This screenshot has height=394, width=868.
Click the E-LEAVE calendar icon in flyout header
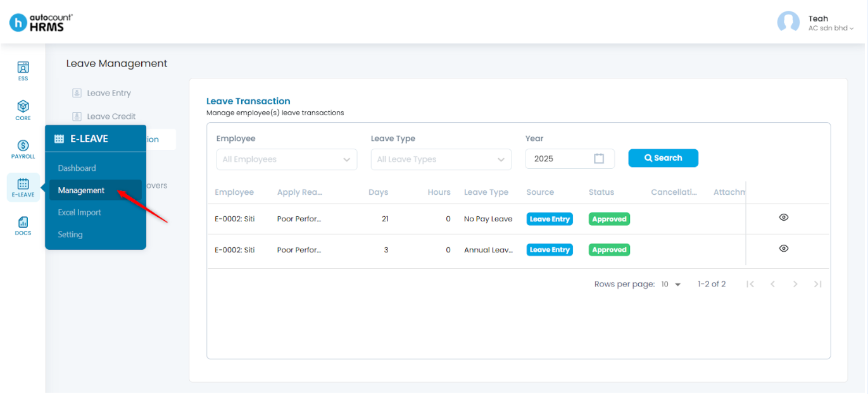[x=59, y=139]
